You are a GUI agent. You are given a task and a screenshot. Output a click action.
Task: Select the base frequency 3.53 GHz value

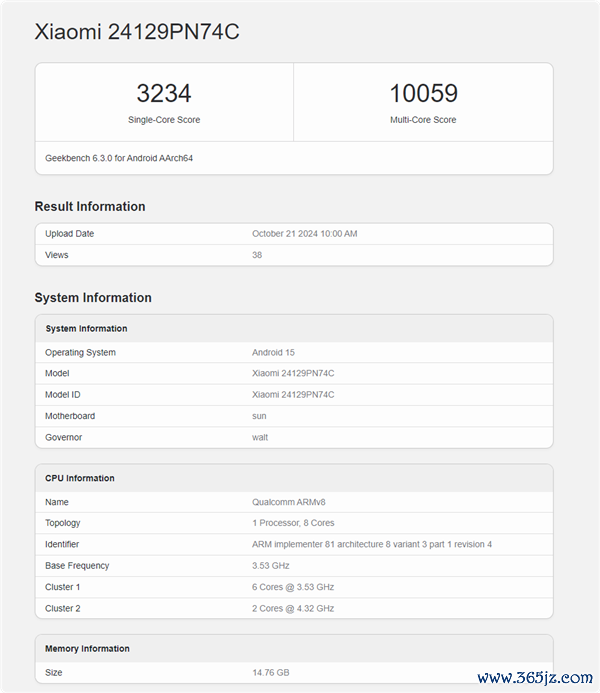[270, 566]
